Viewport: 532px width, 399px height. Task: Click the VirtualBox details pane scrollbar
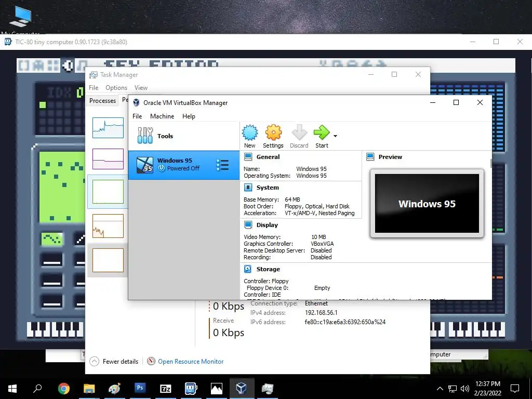tap(491, 163)
